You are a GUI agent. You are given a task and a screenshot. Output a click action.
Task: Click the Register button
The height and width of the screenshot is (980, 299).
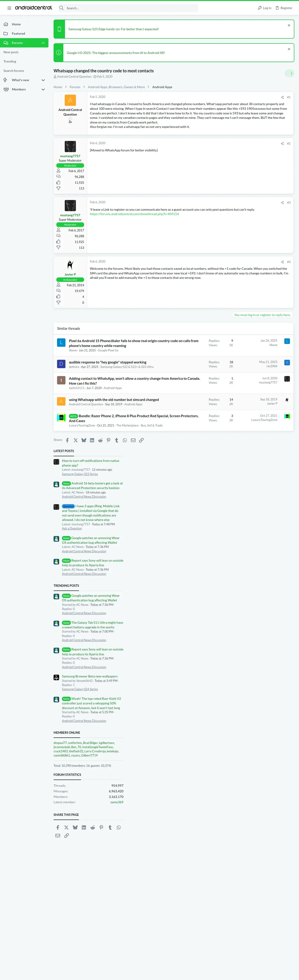(x=284, y=8)
